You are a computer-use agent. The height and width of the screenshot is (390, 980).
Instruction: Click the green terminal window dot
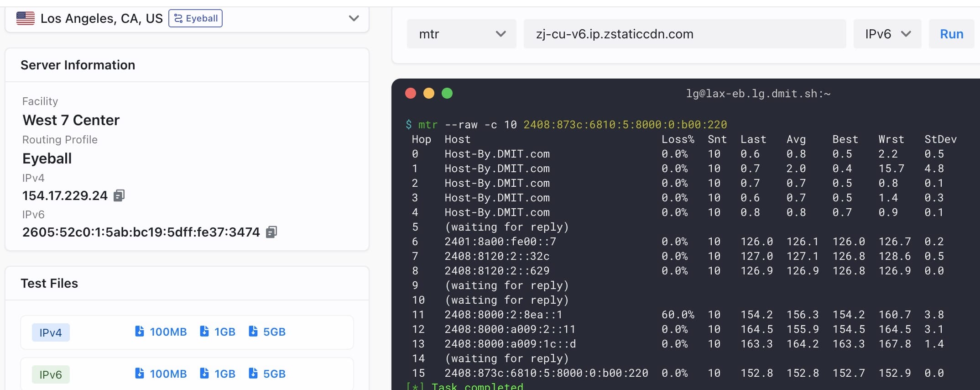(447, 93)
